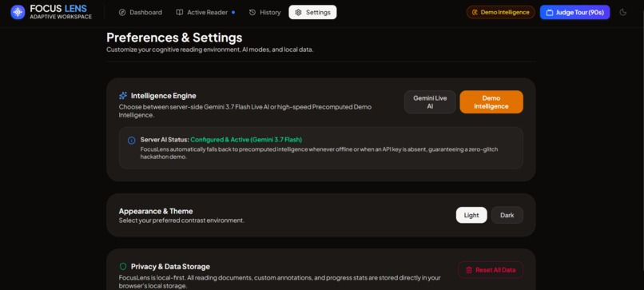This screenshot has height=290, width=644.
Task: Select the Settings tab
Action: click(x=312, y=12)
